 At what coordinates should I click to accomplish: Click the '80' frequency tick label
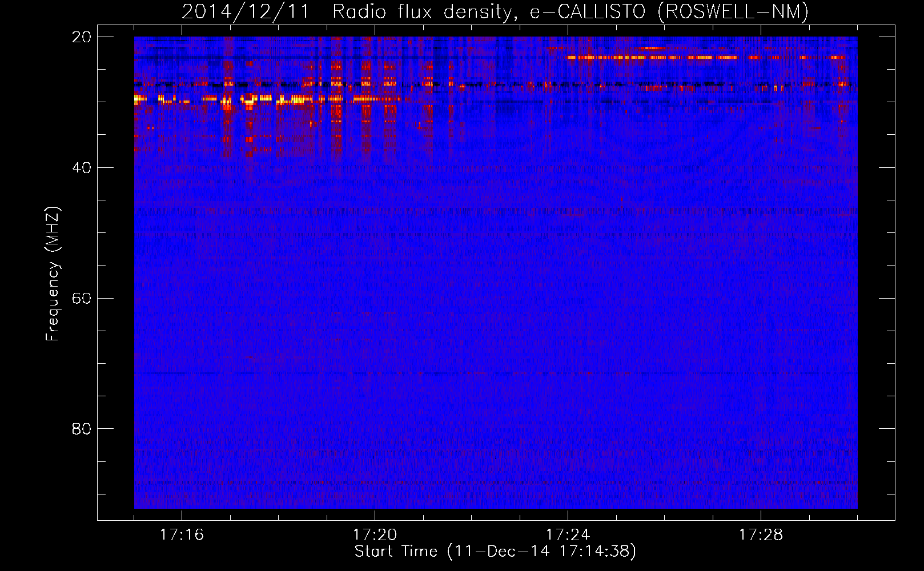pyautogui.click(x=81, y=429)
